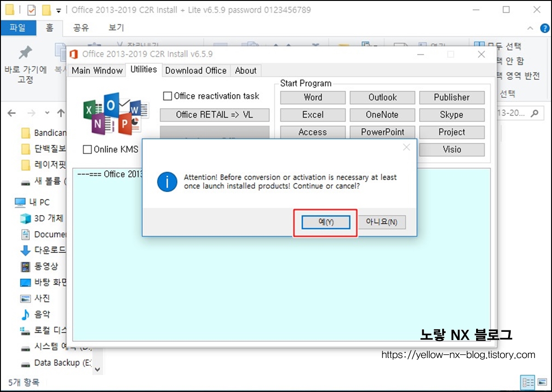Image resolution: width=552 pixels, height=392 pixels.
Task: Click Explorer back navigation arrow
Action: 12,113
